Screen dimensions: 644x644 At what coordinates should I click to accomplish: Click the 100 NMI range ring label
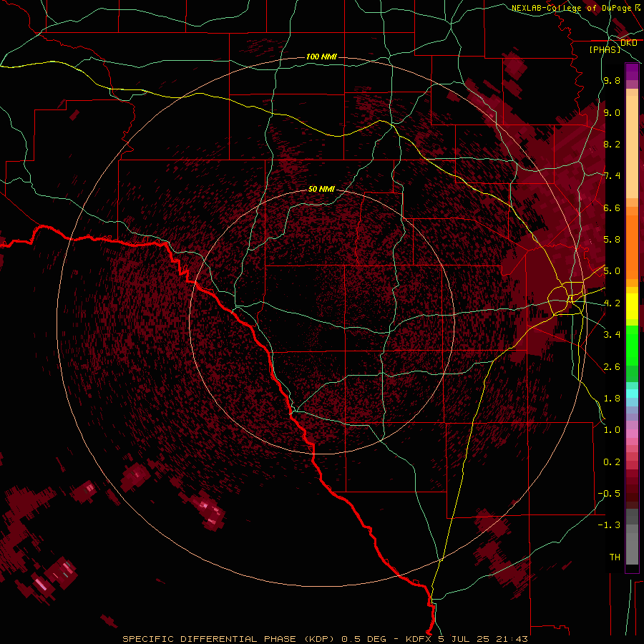click(x=321, y=57)
